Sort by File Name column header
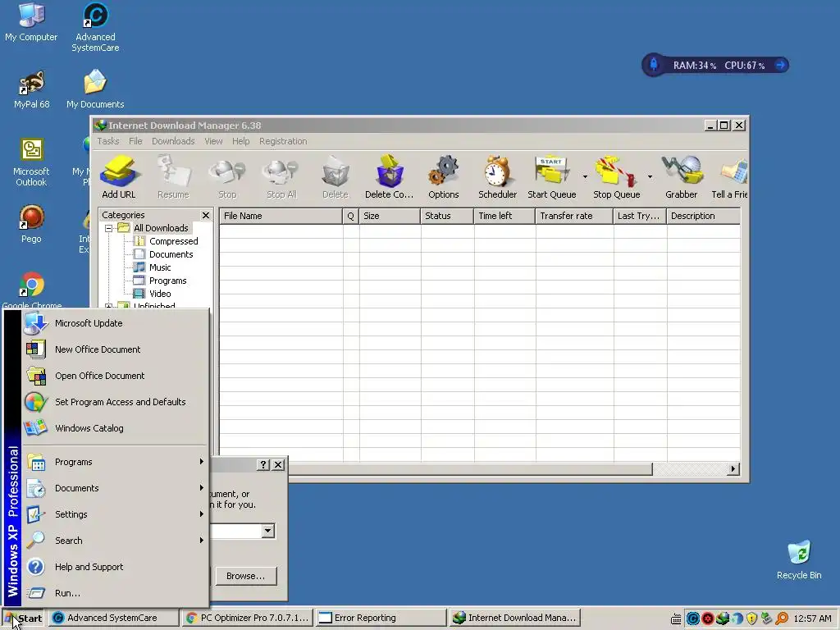The height and width of the screenshot is (630, 840). pyautogui.click(x=281, y=216)
